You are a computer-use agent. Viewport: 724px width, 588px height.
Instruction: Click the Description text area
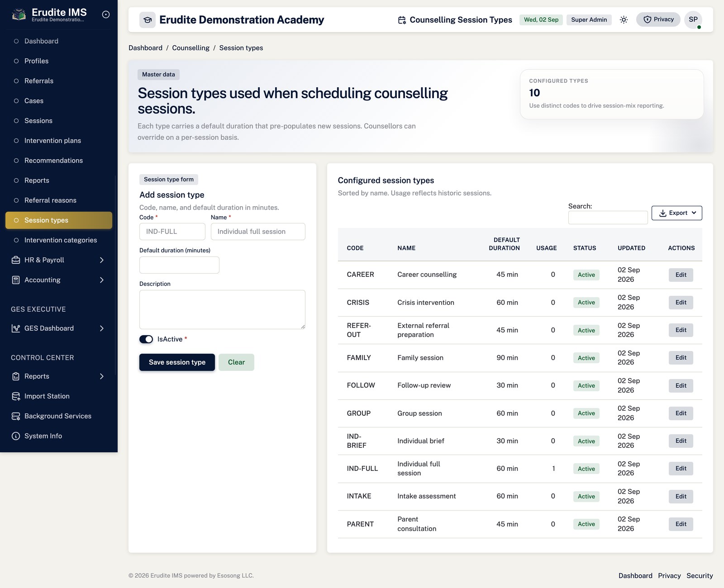click(x=222, y=309)
